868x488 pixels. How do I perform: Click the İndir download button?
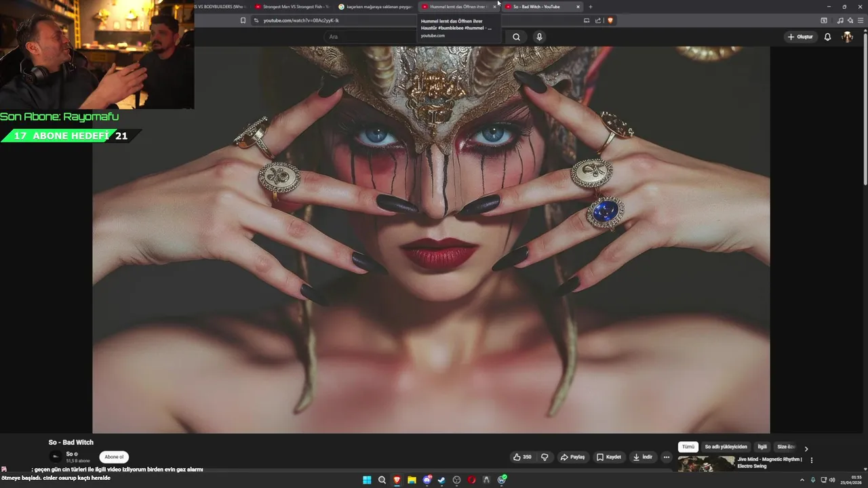pos(643,457)
